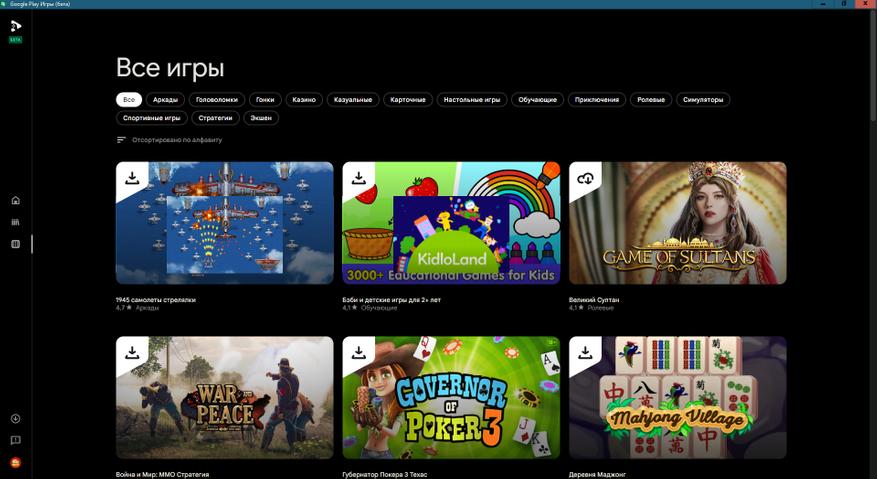Filter by 'Гонки' category
Screen dimensions: 877x479
pyautogui.click(x=265, y=100)
